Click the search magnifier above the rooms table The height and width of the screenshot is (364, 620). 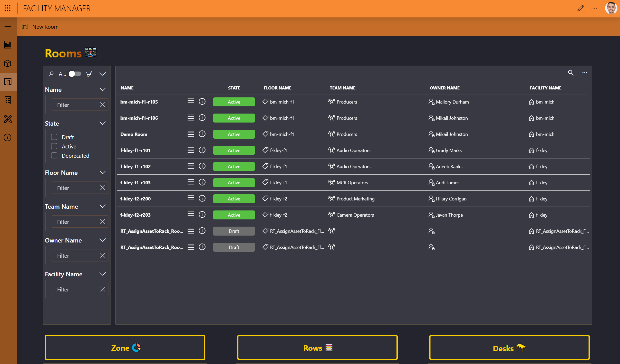point(570,73)
